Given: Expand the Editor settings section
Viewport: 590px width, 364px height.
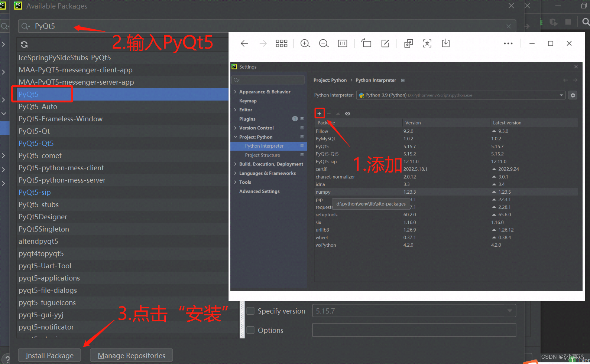Looking at the screenshot, I should click(235, 110).
